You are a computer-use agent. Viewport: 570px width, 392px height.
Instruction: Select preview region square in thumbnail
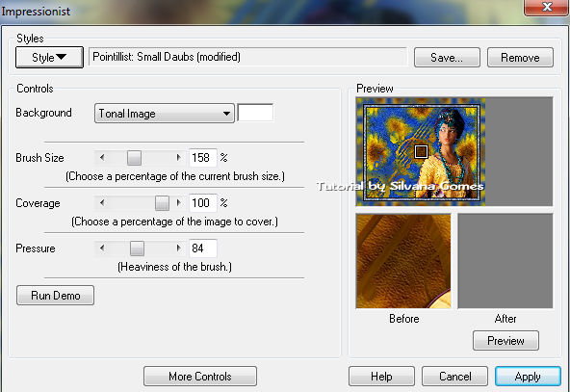(421, 151)
